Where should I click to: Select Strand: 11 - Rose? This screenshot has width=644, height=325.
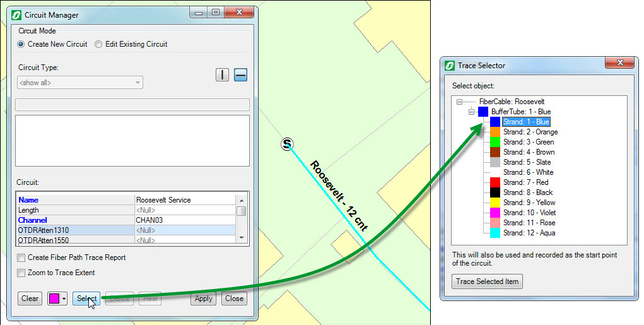click(x=529, y=223)
